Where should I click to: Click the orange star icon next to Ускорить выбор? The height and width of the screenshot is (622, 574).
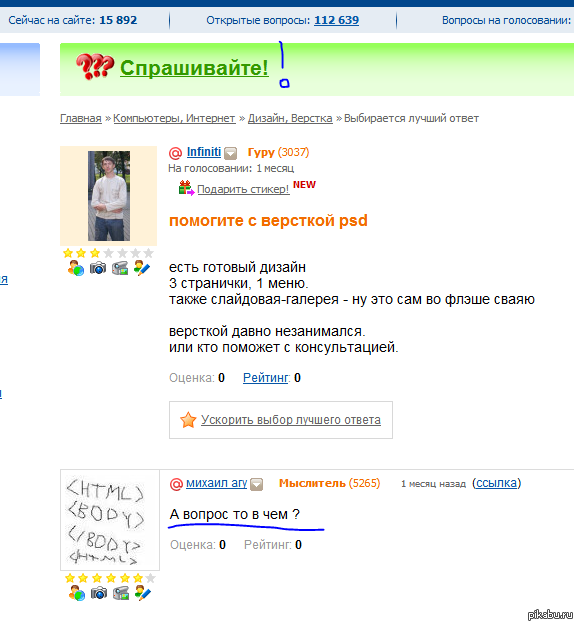coord(188,420)
